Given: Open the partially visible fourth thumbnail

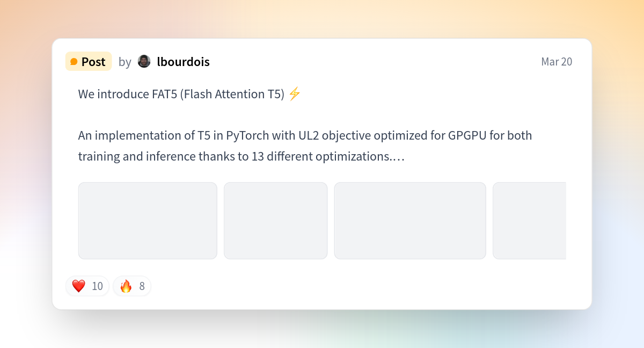Looking at the screenshot, I should [x=529, y=221].
